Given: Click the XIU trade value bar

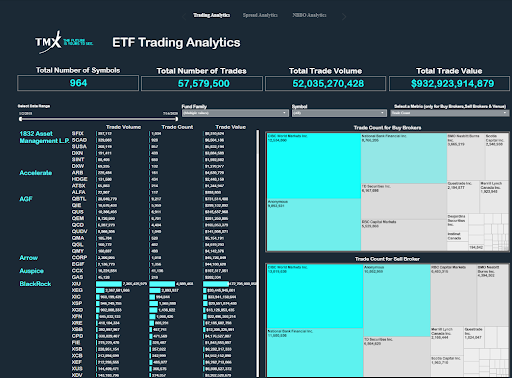Looking at the screenshot, I should click(x=216, y=284).
